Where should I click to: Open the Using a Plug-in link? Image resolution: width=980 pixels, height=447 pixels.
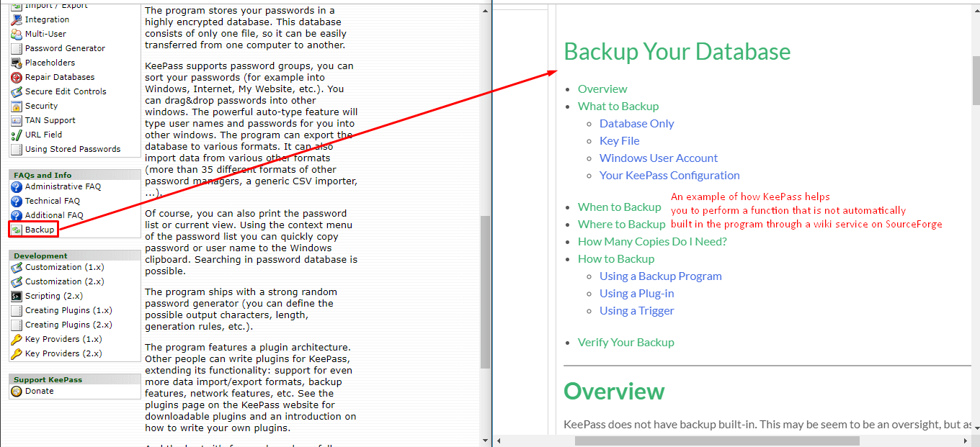[637, 294]
